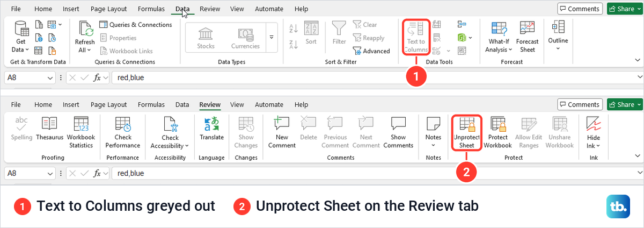Click From Table/Range icon under Get & Transform
Viewport: 644px width, 228px height.
(x=39, y=51)
